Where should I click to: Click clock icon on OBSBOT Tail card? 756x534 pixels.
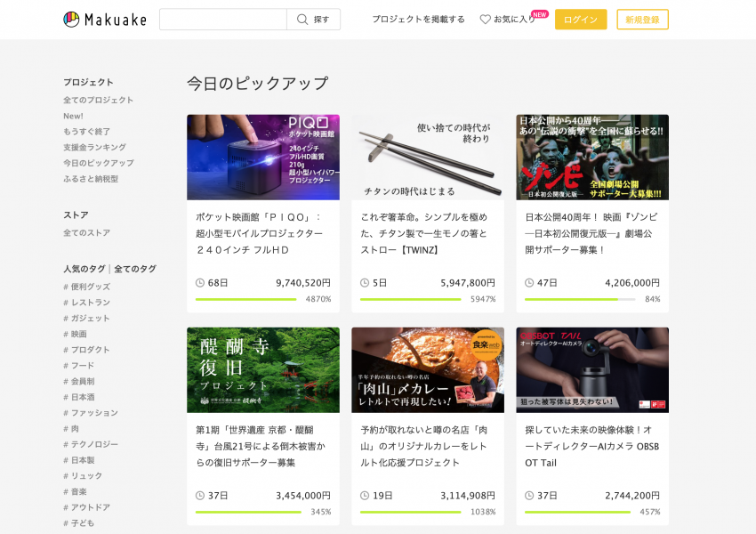pyautogui.click(x=529, y=496)
